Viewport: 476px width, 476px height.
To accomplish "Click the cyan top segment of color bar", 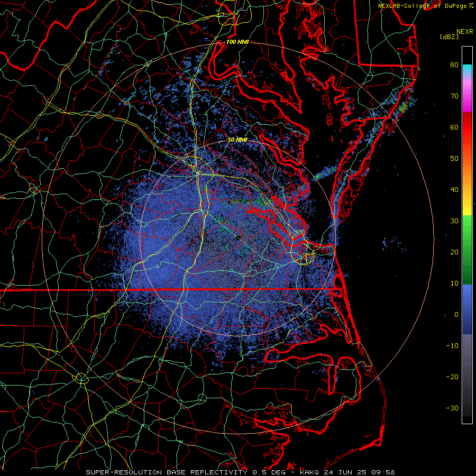I will click(467, 70).
